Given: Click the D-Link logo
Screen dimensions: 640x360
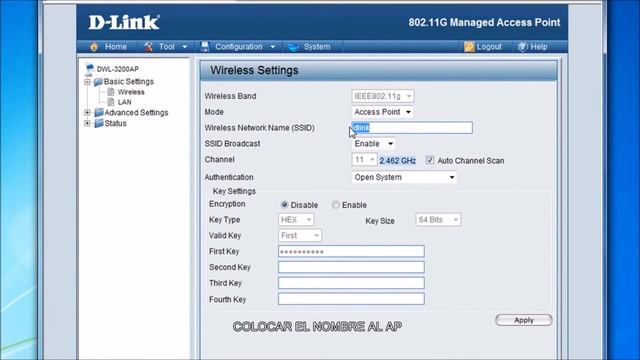Looking at the screenshot, I should click(124, 22).
